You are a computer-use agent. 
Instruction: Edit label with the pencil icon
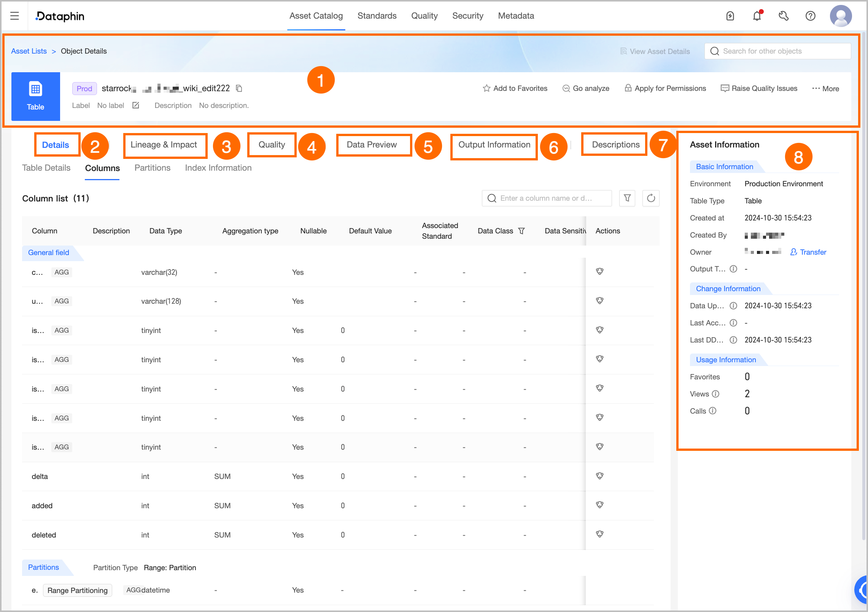click(x=136, y=105)
